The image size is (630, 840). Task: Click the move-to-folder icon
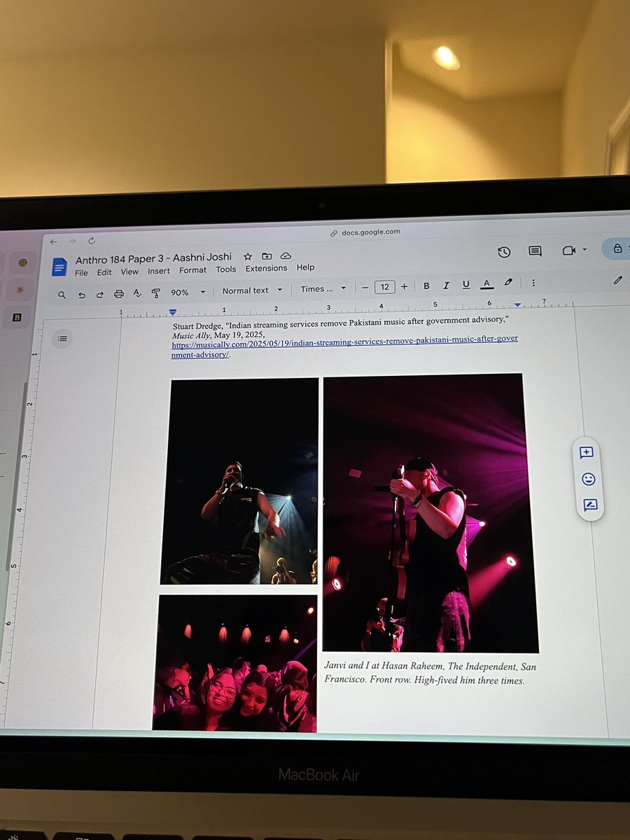pos(267,256)
